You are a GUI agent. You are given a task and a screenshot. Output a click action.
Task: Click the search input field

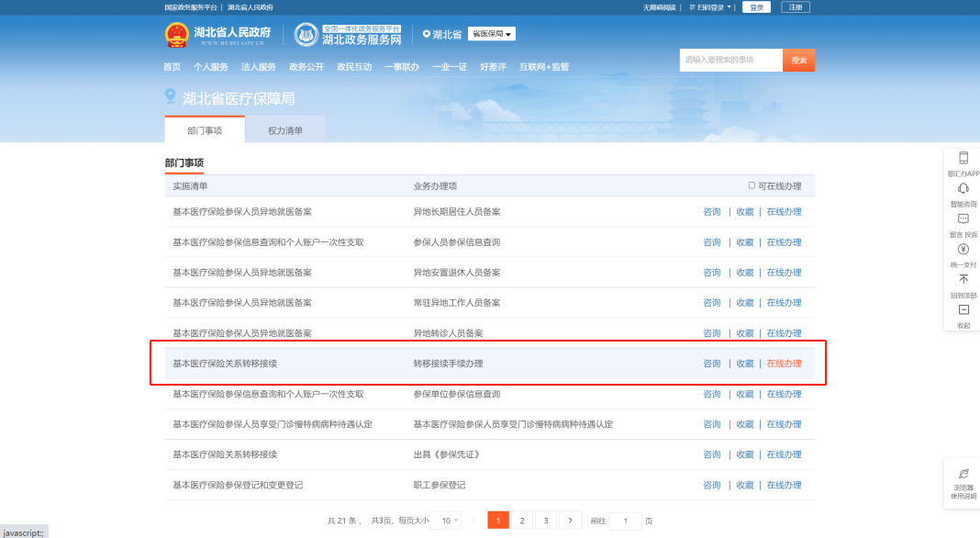tap(730, 61)
